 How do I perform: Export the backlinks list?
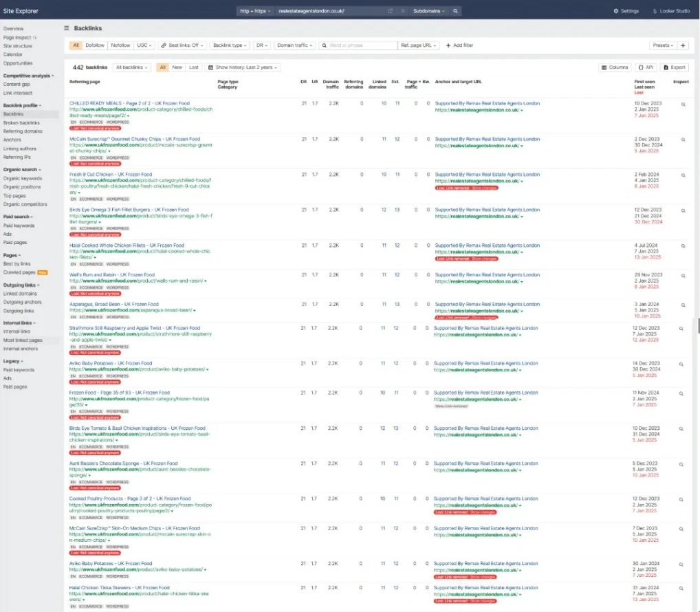click(x=674, y=67)
